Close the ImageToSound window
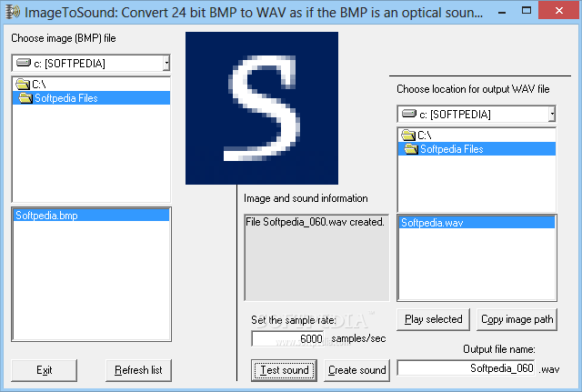The height and width of the screenshot is (392, 582). coord(559,11)
